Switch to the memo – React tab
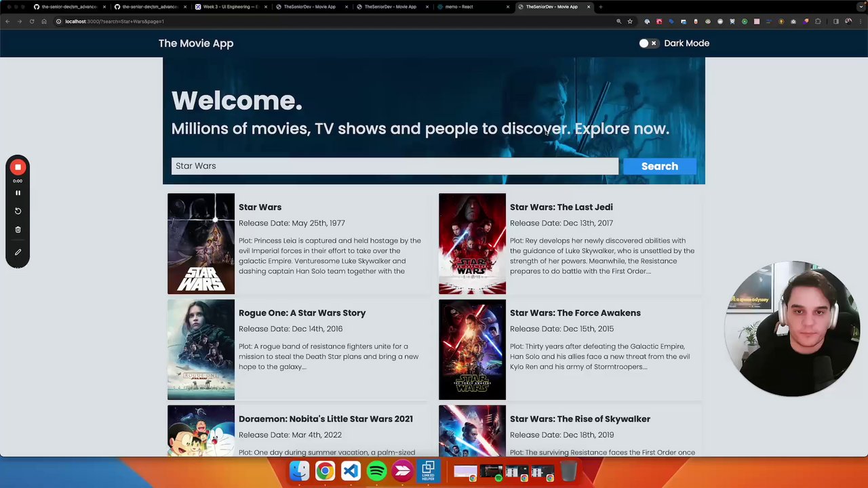Image resolution: width=868 pixels, height=488 pixels. pyautogui.click(x=473, y=7)
